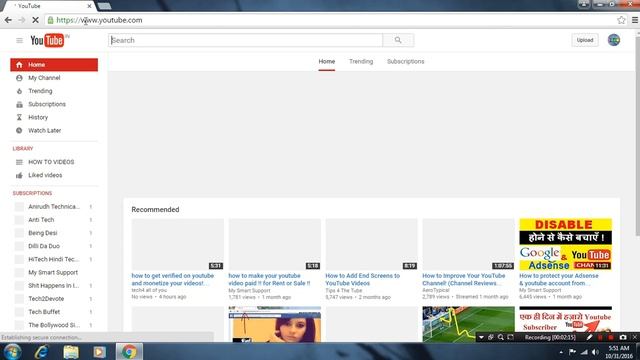640x360 pixels.
Task: Open HiTech Hindi Tec... subscription
Action: pyautogui.click(x=54, y=259)
